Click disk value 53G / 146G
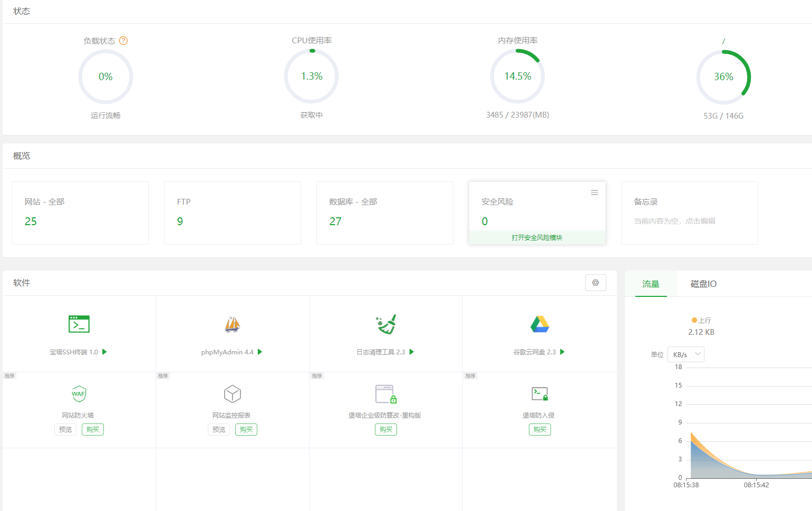Image resolution: width=812 pixels, height=511 pixels. click(x=723, y=116)
